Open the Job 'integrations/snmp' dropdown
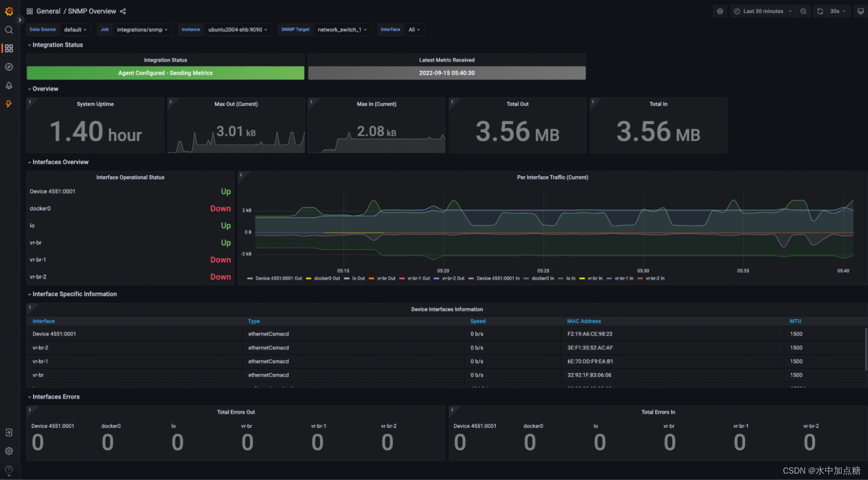 pos(142,29)
